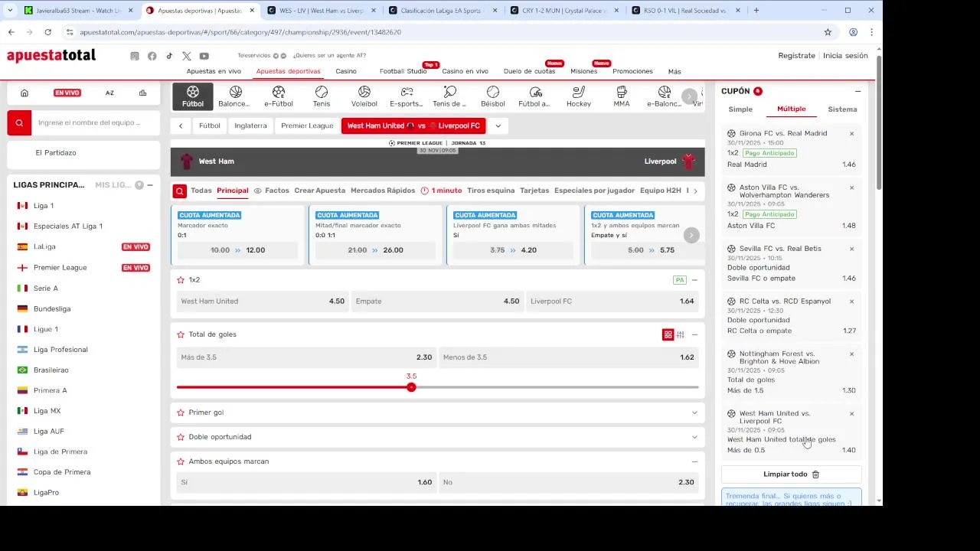Remove Girona vs Real Madrid bet
Image resolution: width=980 pixels, height=551 pixels.
(851, 134)
